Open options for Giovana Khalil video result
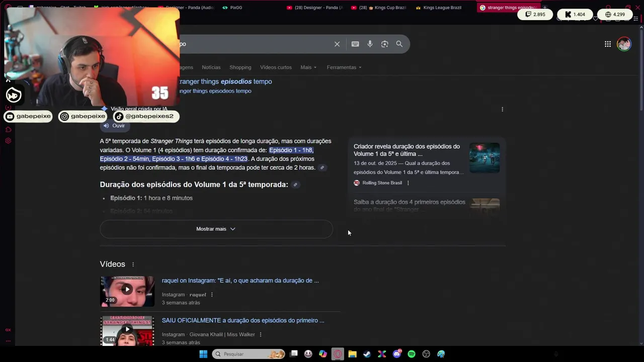 (x=261, y=334)
